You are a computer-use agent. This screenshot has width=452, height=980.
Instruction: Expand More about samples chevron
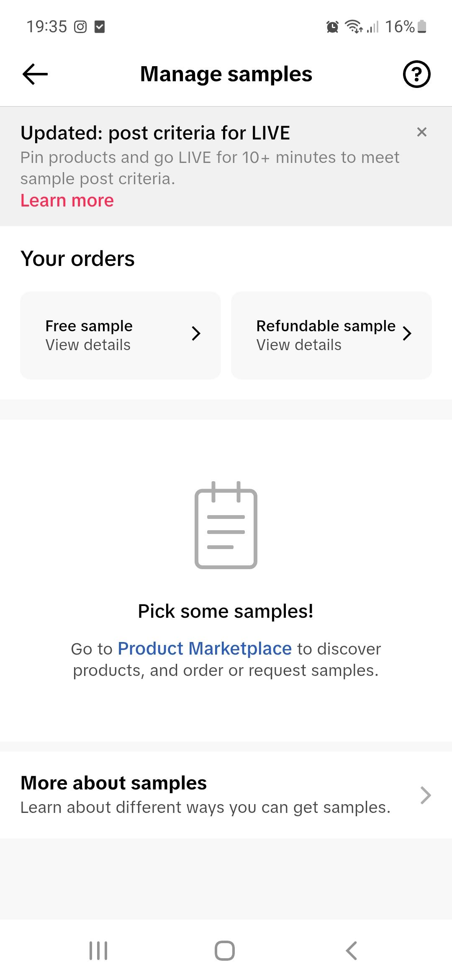click(425, 795)
